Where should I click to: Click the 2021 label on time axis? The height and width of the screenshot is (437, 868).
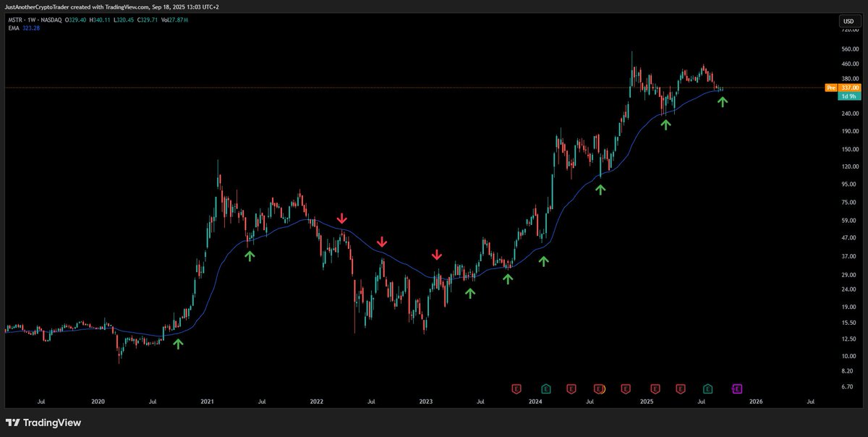point(208,400)
